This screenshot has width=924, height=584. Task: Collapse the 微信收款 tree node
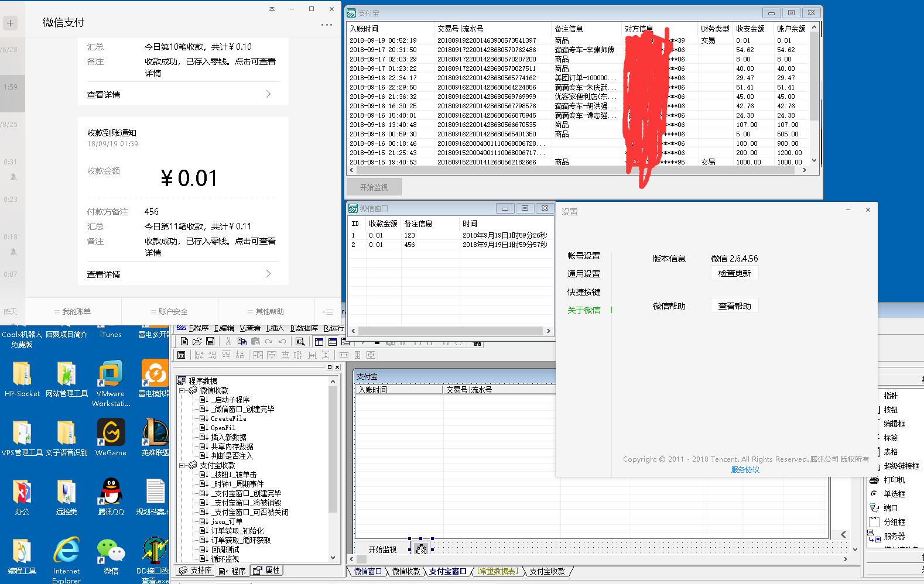pos(182,390)
